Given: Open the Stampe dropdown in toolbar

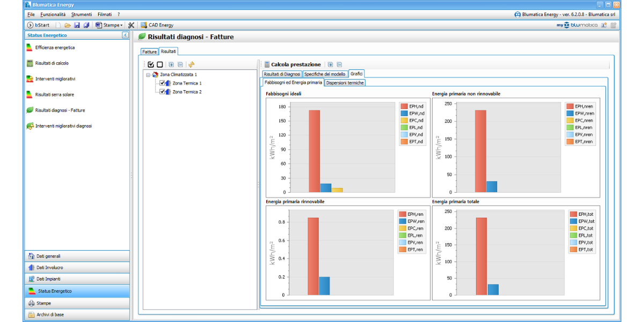Looking at the screenshot, I should (x=109, y=25).
